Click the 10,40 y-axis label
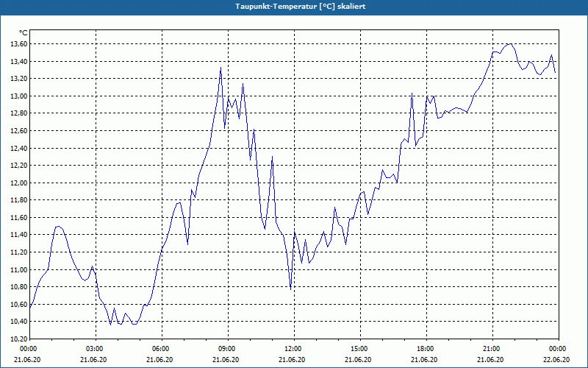588x368 pixels. coord(19,322)
